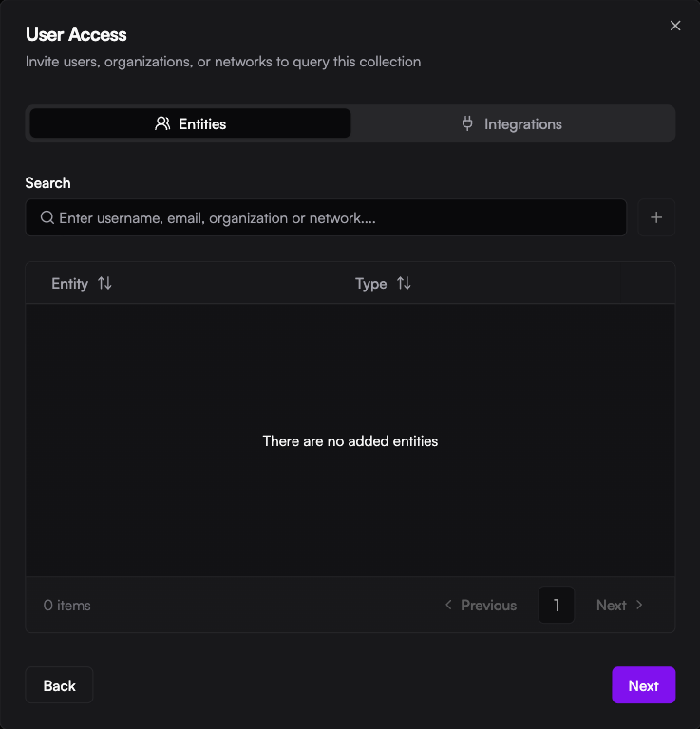Sort by the Type column header

click(x=370, y=284)
